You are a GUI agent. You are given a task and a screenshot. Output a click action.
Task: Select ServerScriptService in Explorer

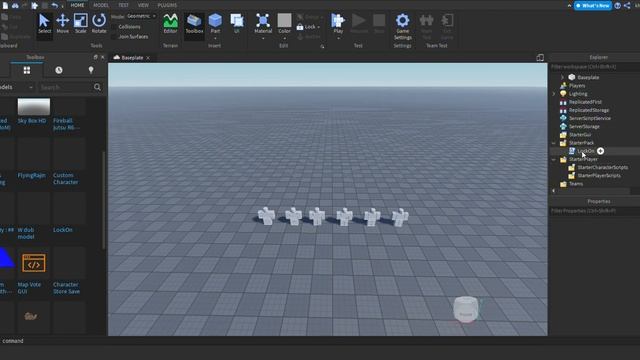click(x=590, y=118)
